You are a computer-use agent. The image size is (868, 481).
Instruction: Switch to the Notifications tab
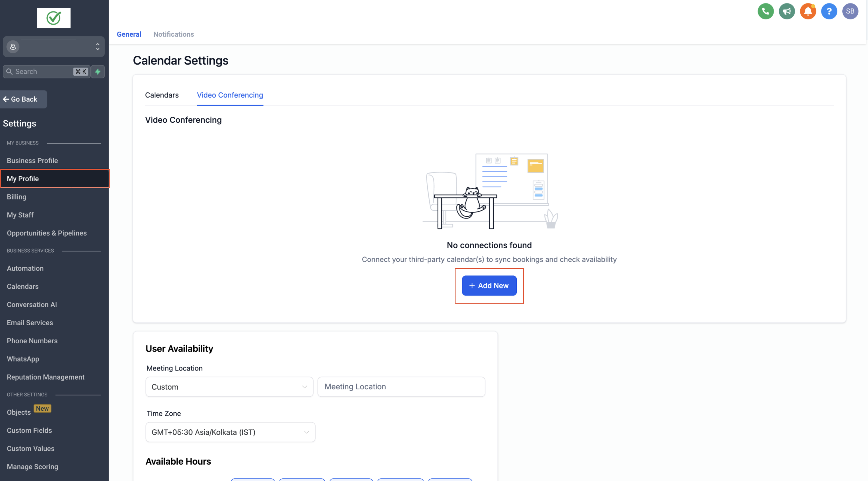coord(173,34)
